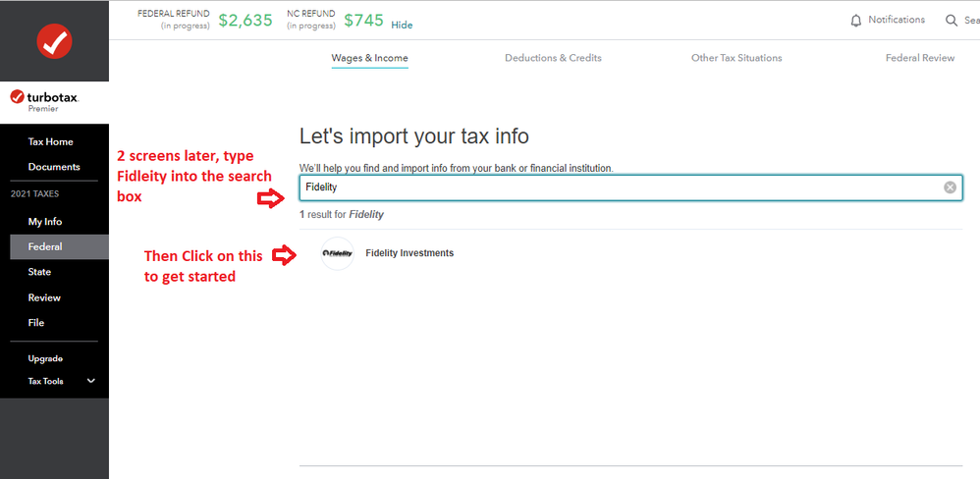Click the TurboTax Premier logo
The height and width of the screenshot is (479, 980).
[45, 101]
